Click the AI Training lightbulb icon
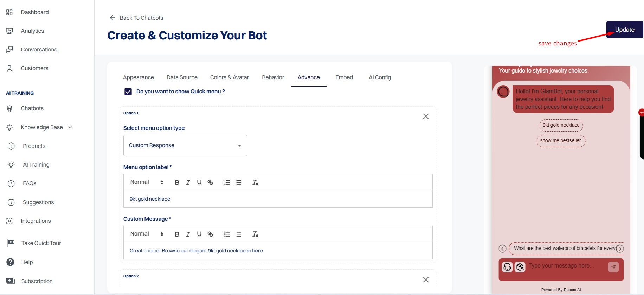The width and height of the screenshot is (644, 295). click(11, 165)
